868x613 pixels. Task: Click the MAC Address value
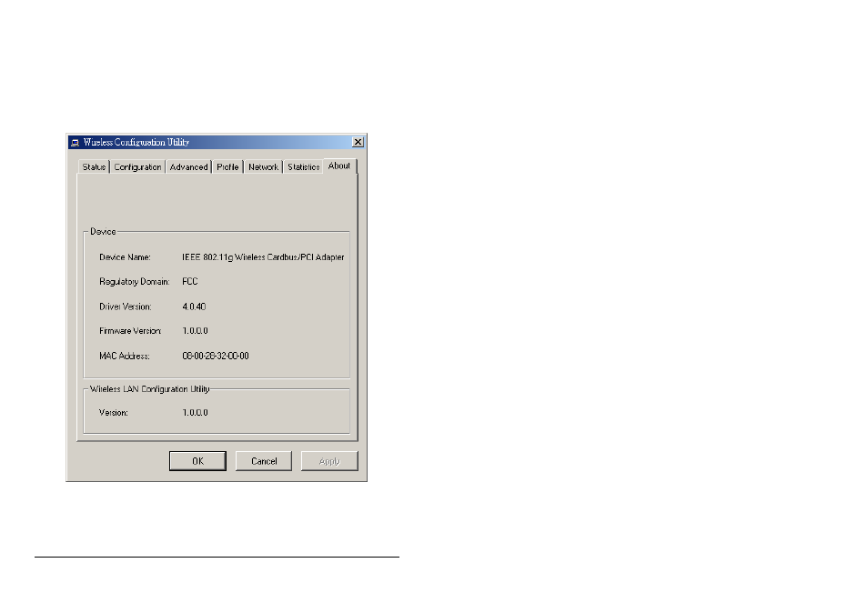[x=216, y=356]
